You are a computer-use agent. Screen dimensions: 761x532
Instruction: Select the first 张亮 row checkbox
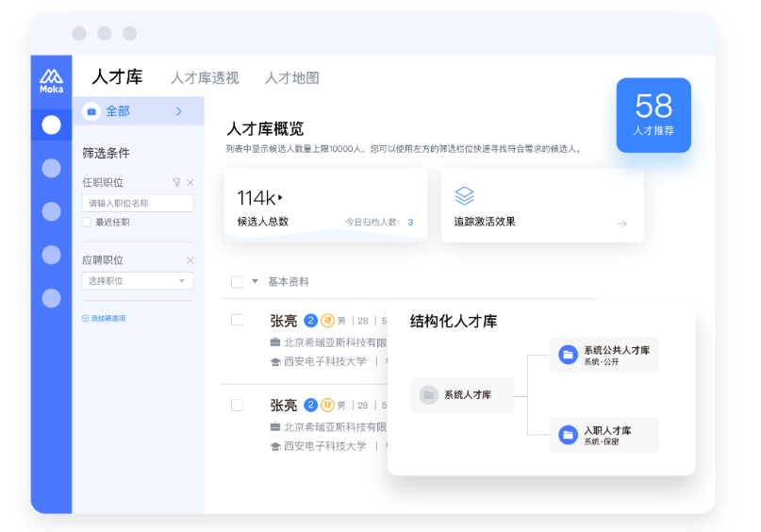pyautogui.click(x=237, y=320)
